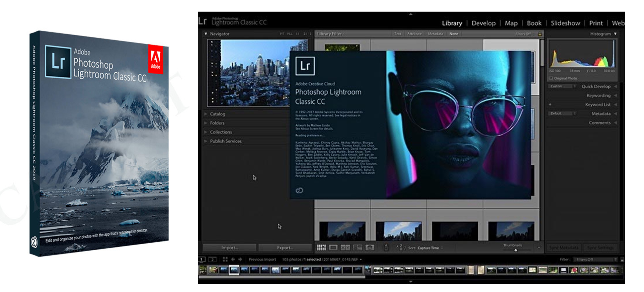
Task: Toggle sort direction A-Z icon
Action: (x=401, y=248)
